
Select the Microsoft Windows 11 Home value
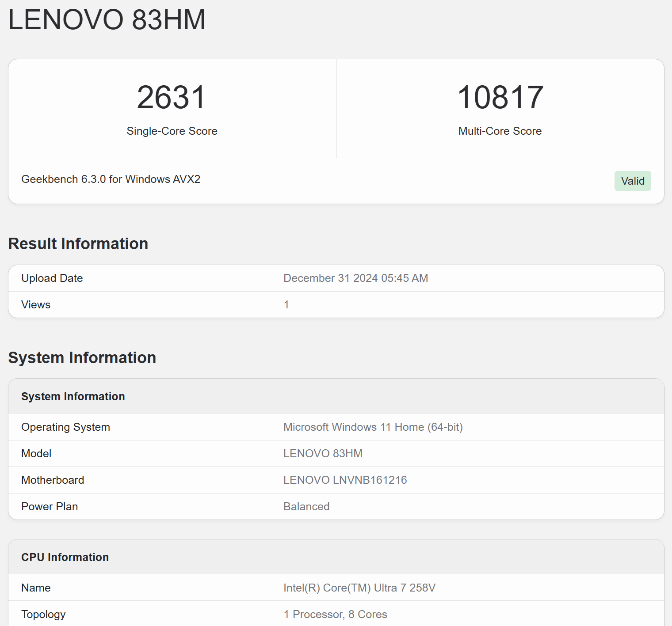pyautogui.click(x=373, y=427)
